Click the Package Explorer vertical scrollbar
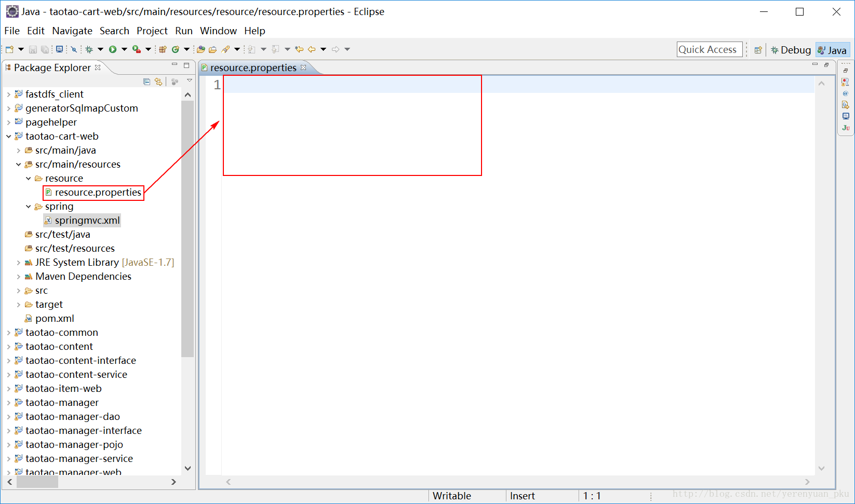 [188, 228]
